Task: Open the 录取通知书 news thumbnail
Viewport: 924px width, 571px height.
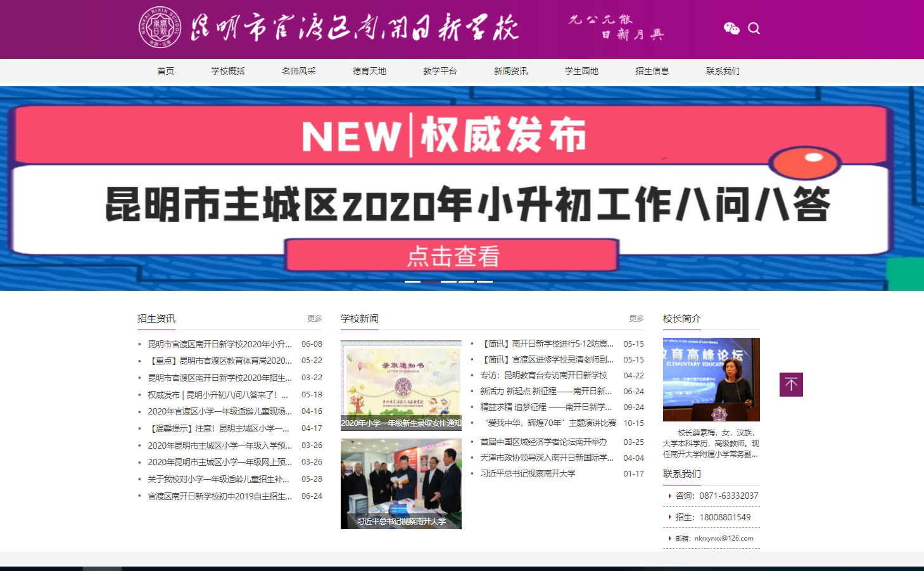Action: click(401, 385)
